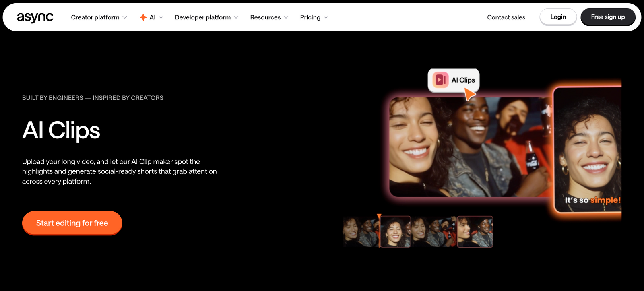Click Start editing for free
This screenshot has height=291, width=644.
click(72, 223)
